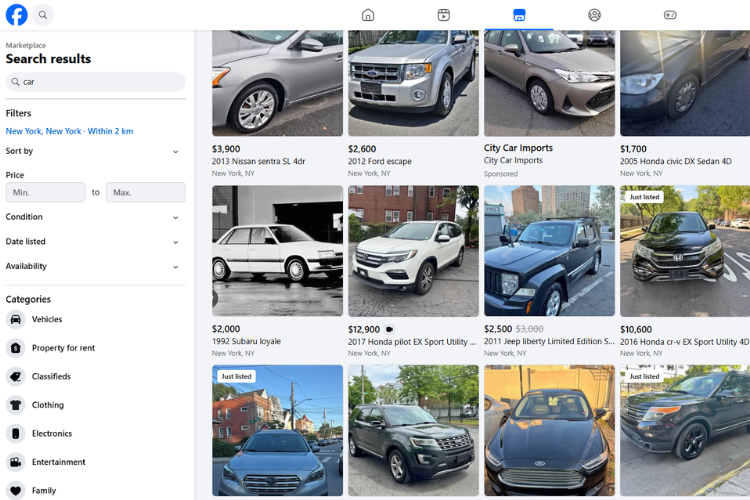750x500 pixels.
Task: Click the $3,900 price
Action: (226, 149)
